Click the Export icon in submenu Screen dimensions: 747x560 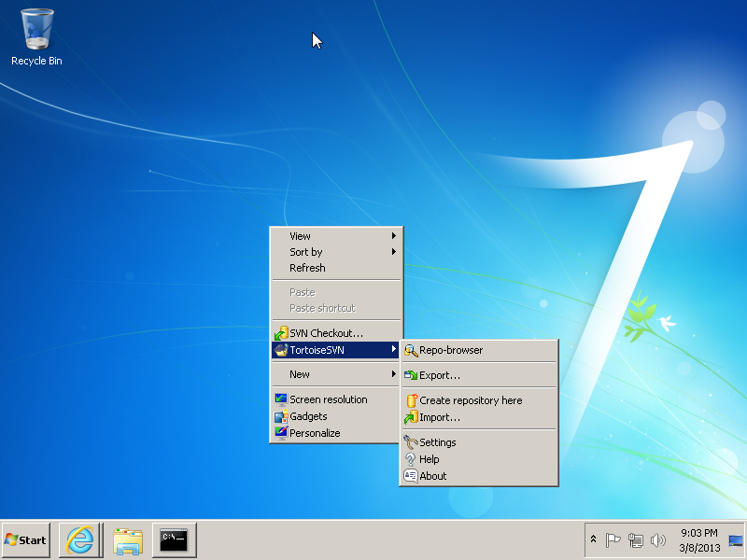411,375
